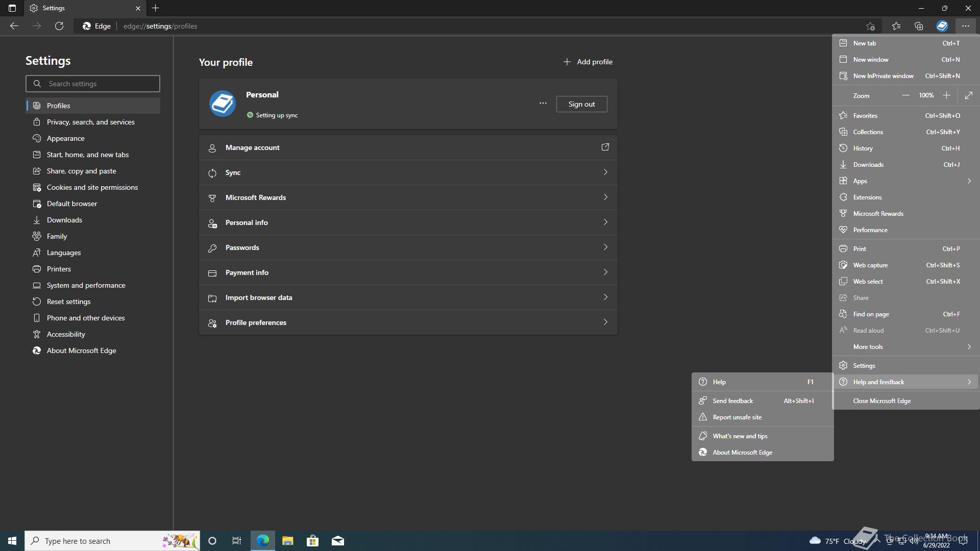Select Extensions from the menu
Screen dimensions: 980x551
(906, 197)
